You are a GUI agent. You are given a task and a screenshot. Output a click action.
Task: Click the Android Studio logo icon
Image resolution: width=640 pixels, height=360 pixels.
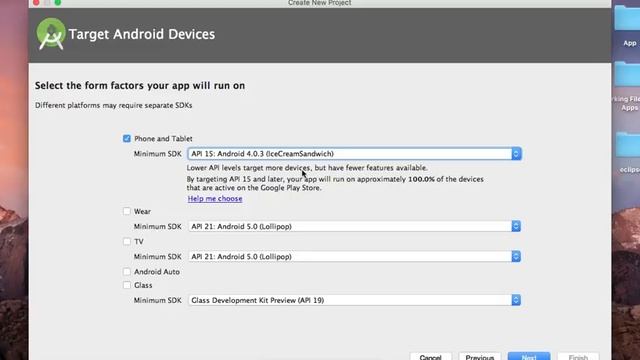(51, 34)
